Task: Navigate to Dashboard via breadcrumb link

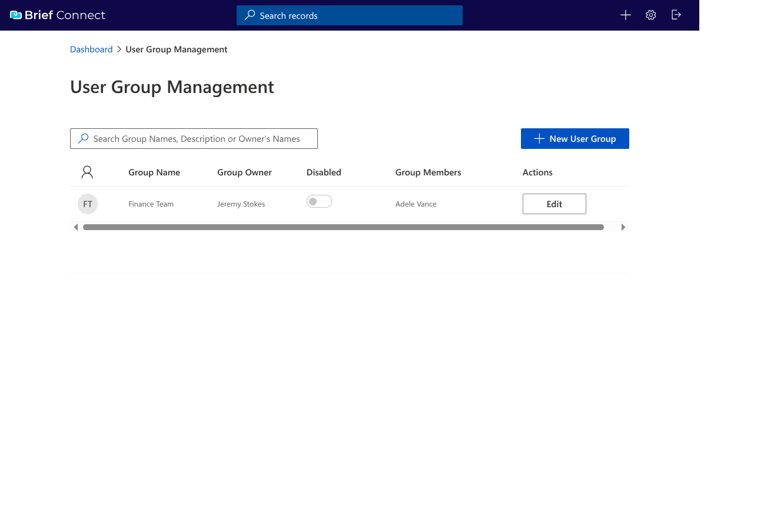Action: click(91, 49)
